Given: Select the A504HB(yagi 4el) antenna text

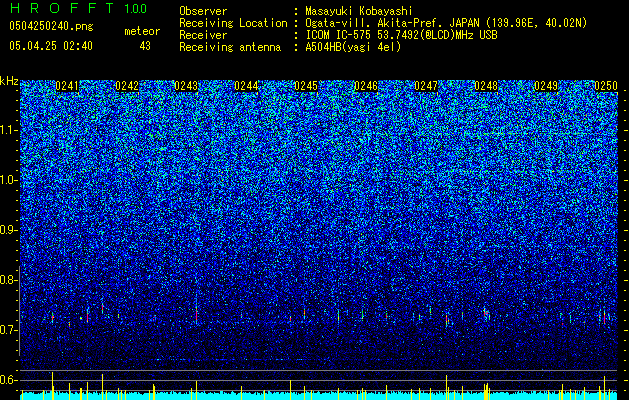Looking at the screenshot, I should pyautogui.click(x=353, y=47).
